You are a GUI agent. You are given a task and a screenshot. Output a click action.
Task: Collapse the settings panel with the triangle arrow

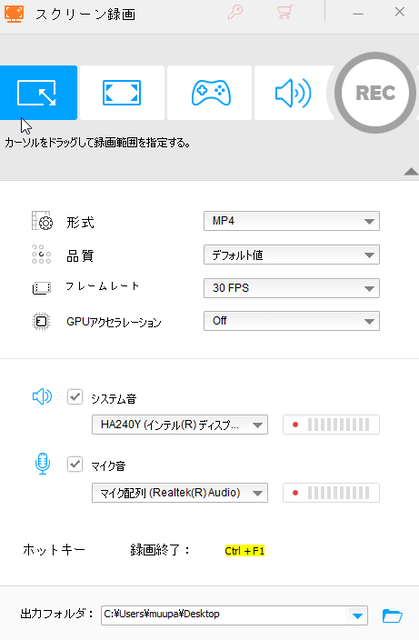411,171
